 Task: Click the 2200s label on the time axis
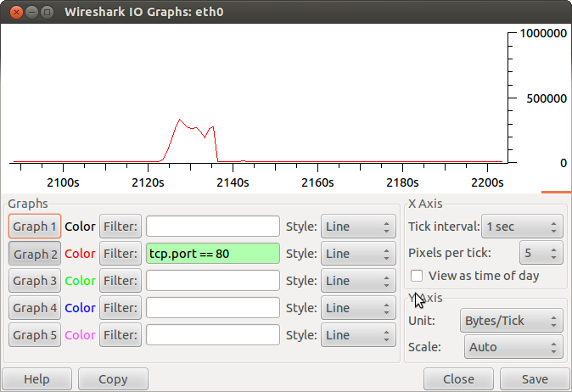coord(487,182)
